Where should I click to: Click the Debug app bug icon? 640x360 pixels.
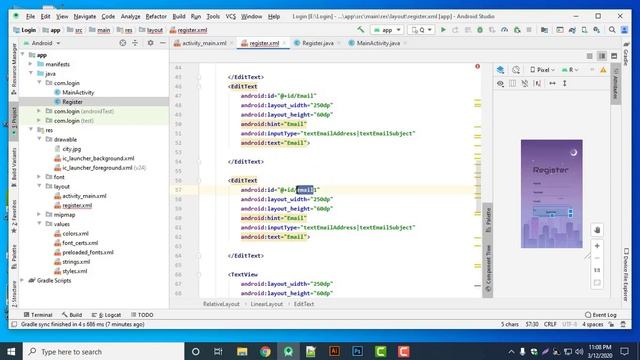(x=480, y=30)
